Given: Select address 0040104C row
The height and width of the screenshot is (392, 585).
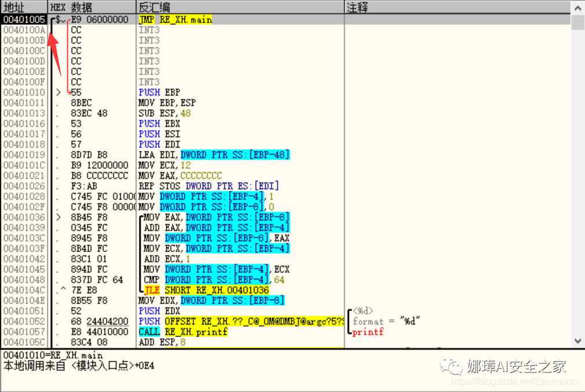Looking at the screenshot, I should click(x=24, y=290).
